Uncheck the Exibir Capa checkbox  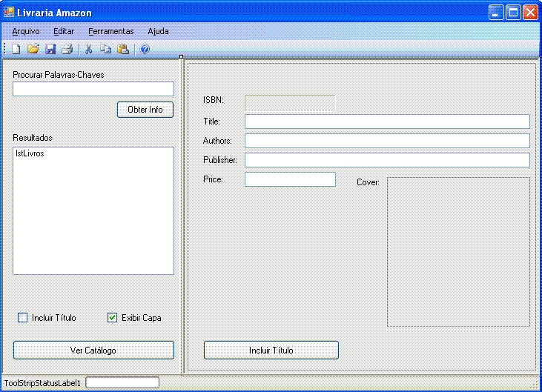click(x=112, y=317)
